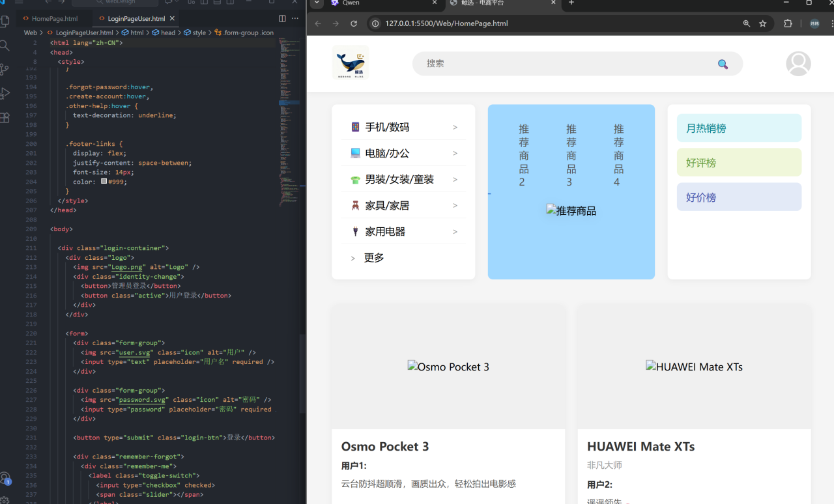Expand 电脑/办公 category arrow
Screen dimensions: 834x504
[455, 154]
